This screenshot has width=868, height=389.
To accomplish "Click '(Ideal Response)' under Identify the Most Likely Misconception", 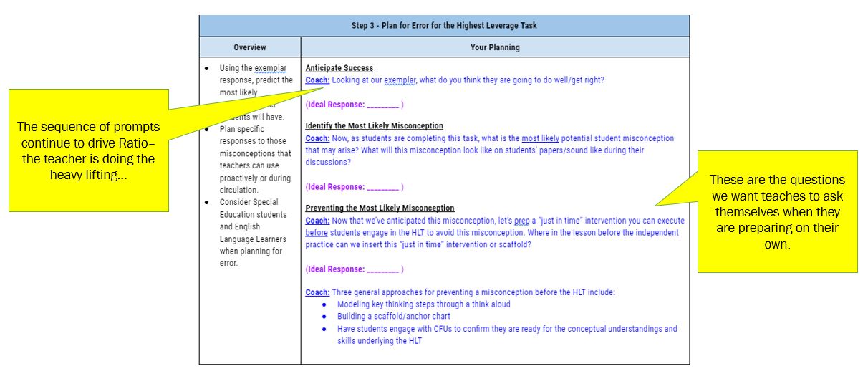I will point(355,187).
